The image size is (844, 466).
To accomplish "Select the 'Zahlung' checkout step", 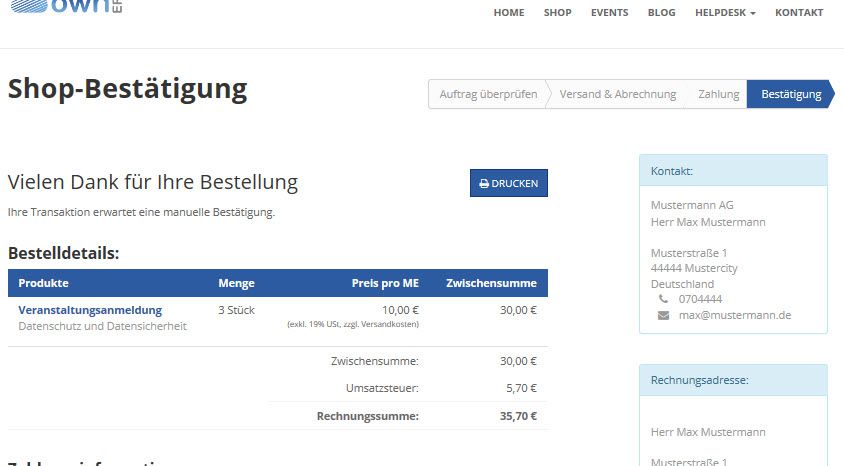I will 719,94.
